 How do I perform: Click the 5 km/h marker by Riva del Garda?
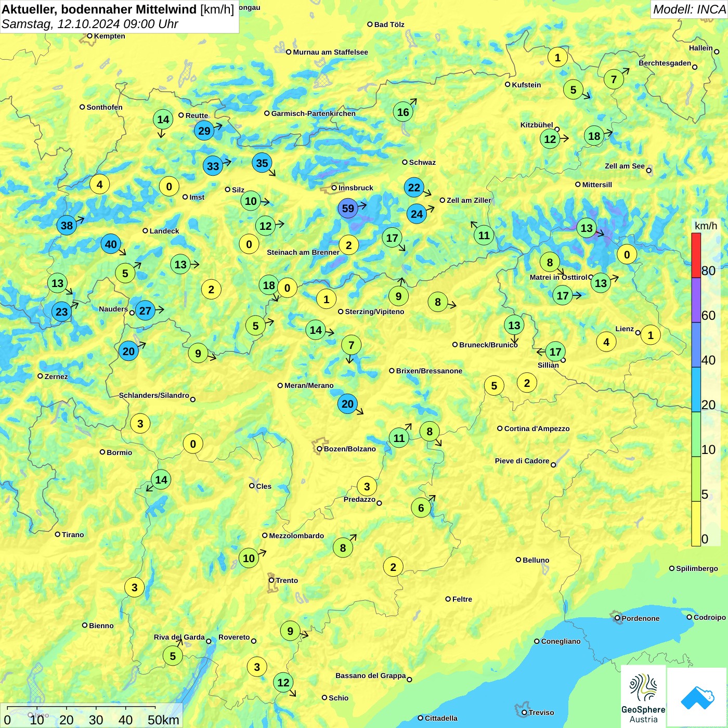coord(173,656)
